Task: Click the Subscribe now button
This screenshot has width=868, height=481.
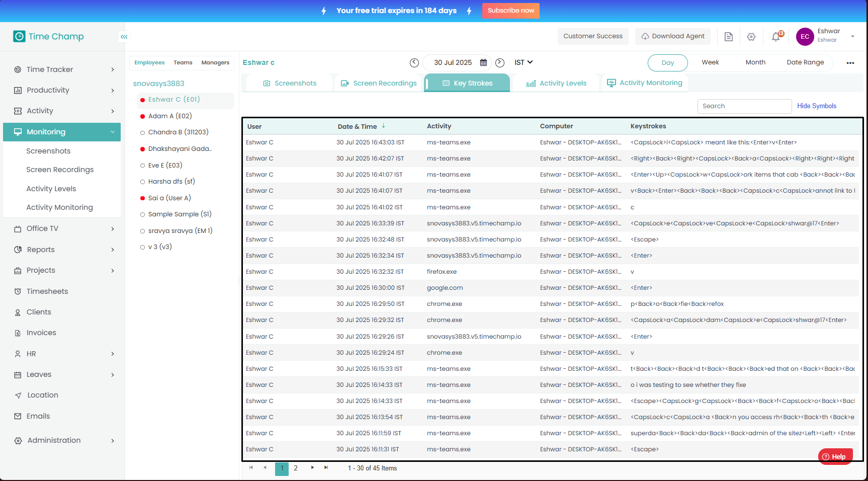Action: pos(510,11)
